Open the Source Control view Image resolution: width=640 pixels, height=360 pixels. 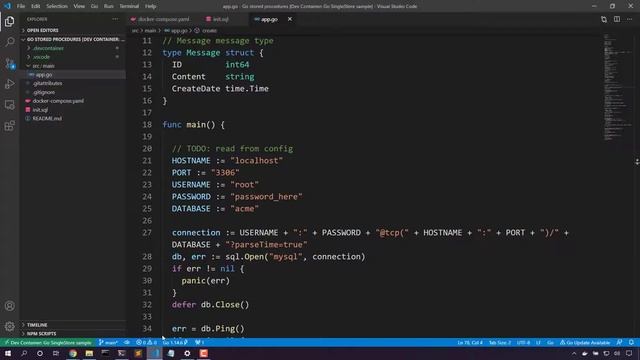pyautogui.click(x=9, y=63)
